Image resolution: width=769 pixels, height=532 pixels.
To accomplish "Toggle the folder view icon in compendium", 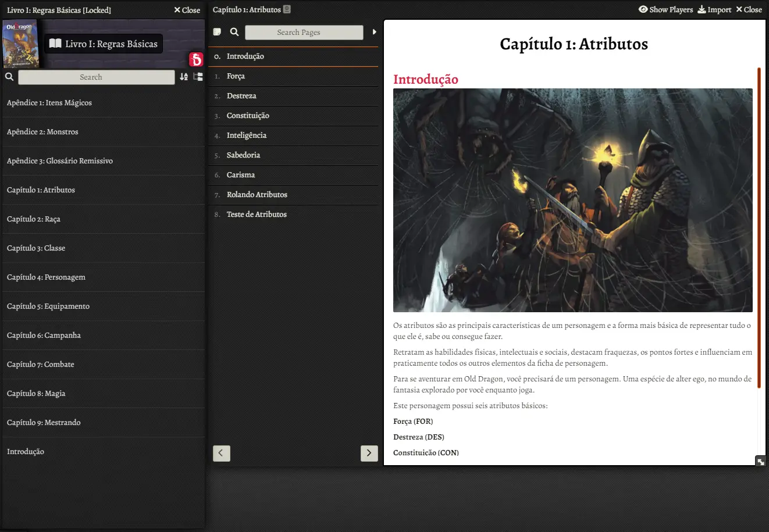I will (x=198, y=77).
